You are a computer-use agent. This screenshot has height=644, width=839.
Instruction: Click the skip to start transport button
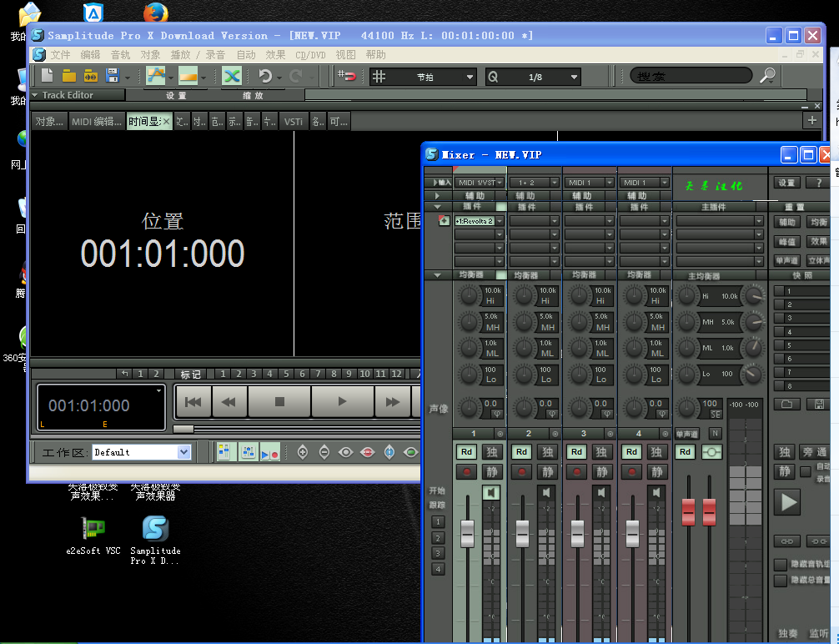click(193, 401)
